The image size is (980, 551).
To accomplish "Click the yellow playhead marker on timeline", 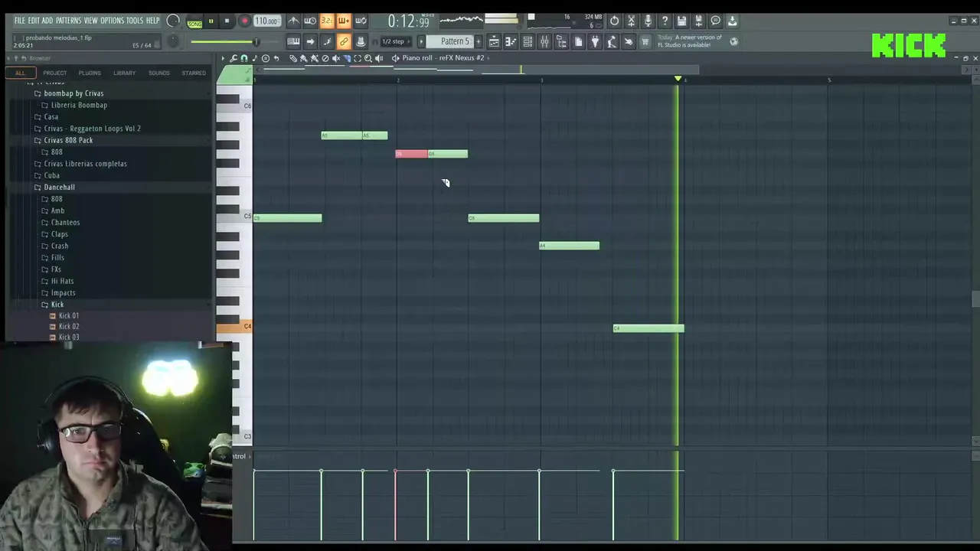I will point(678,79).
